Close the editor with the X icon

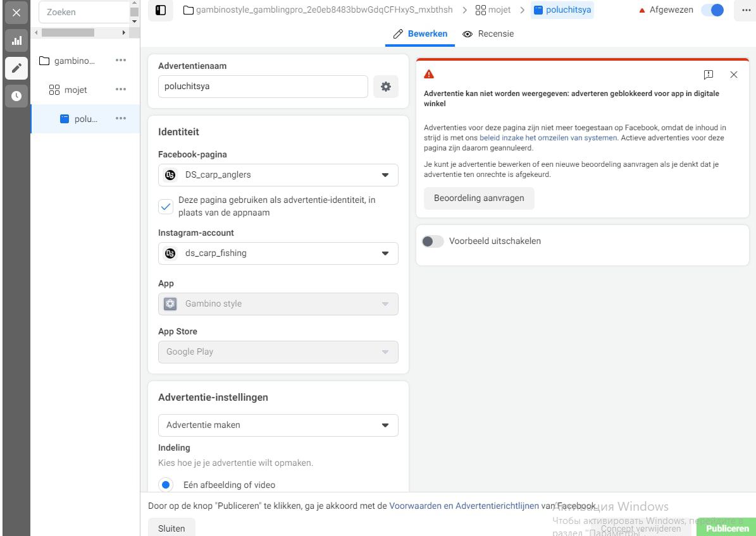click(x=16, y=13)
